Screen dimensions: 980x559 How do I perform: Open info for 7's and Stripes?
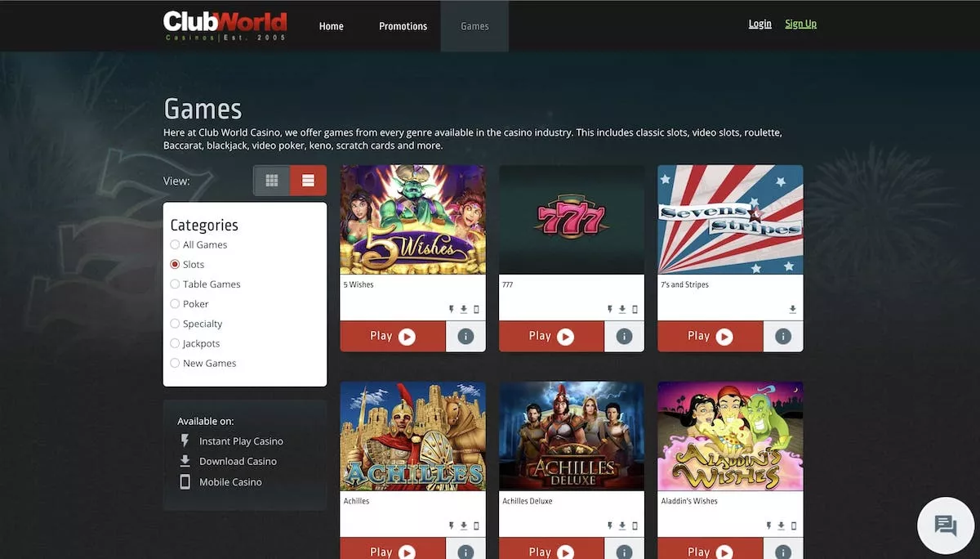pos(782,336)
